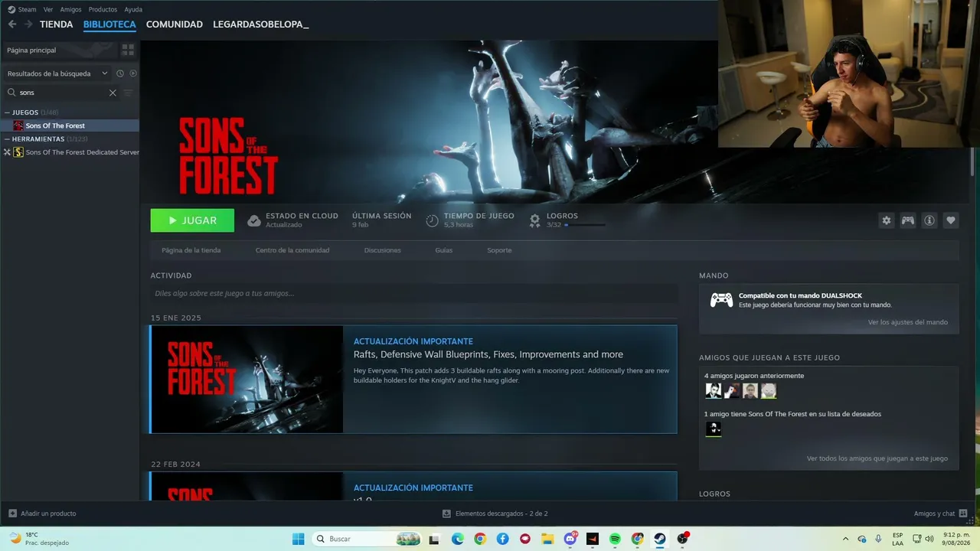Click the activity post input field
Screen dimensions: 980x551
414,293
